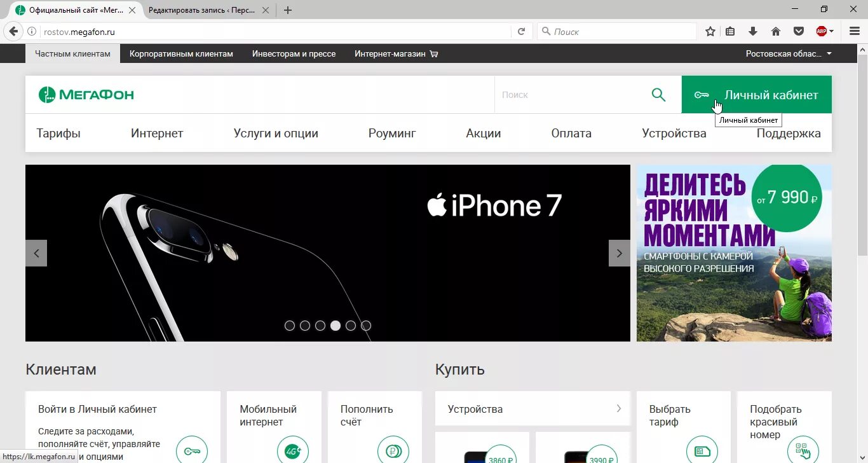Select the second carousel dot
Screen dimensions: 868x463
(x=305, y=326)
